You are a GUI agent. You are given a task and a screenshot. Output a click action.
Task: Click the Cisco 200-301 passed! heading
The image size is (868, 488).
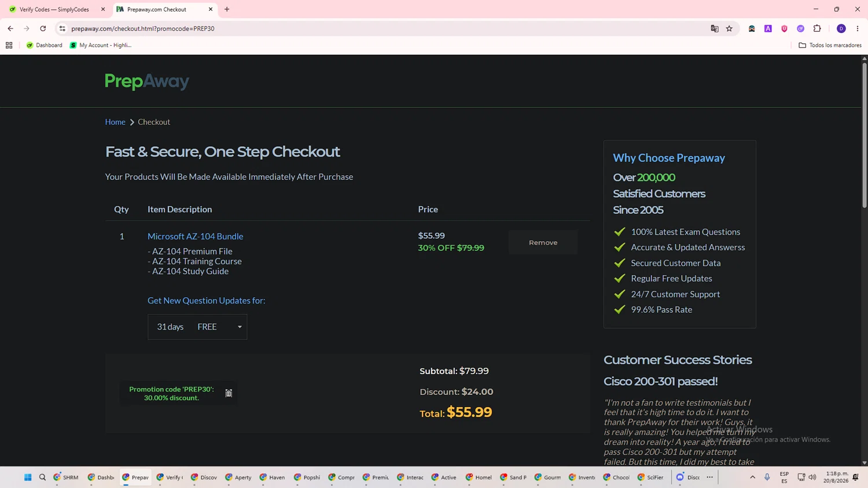point(661,382)
